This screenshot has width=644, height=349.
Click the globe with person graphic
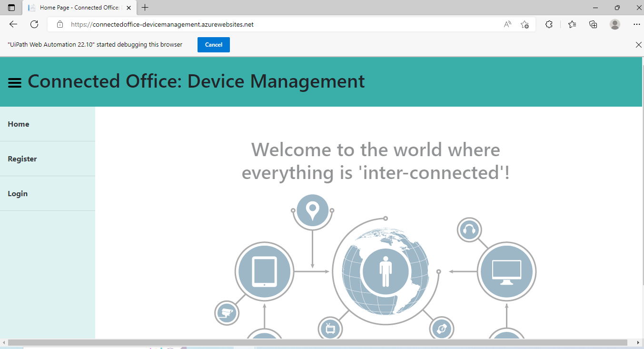(x=386, y=271)
